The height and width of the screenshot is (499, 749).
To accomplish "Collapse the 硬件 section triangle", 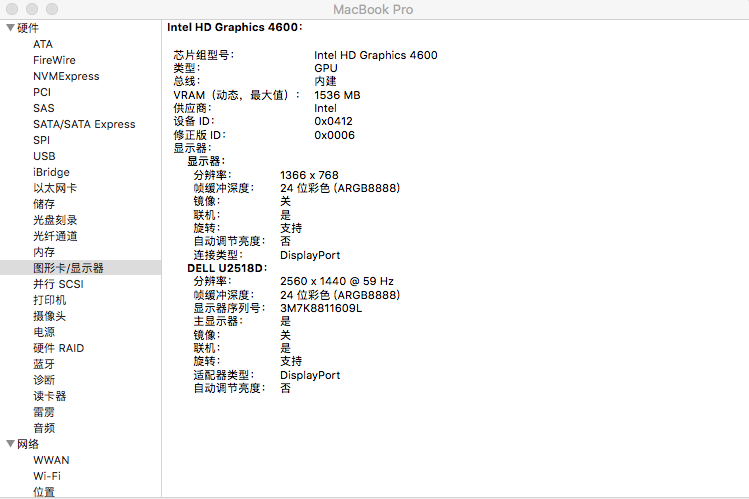I will pos(10,28).
